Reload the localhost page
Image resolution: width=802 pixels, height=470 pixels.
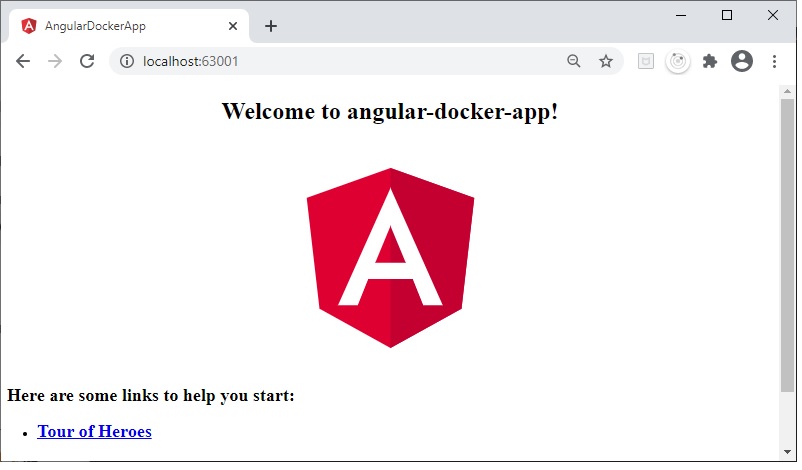point(87,61)
